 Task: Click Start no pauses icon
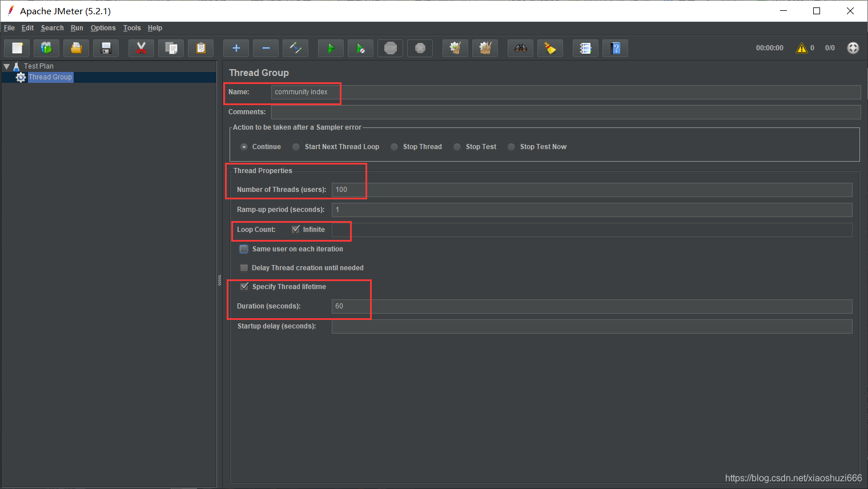click(360, 48)
